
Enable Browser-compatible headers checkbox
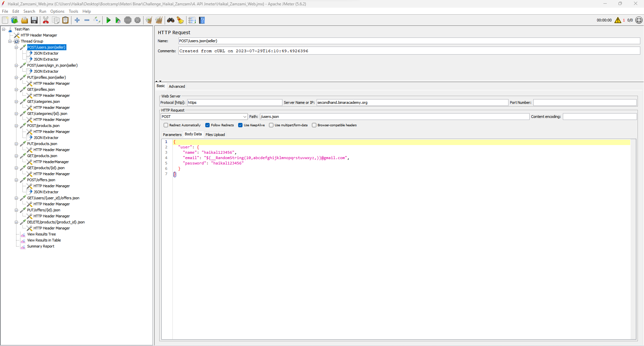point(314,125)
